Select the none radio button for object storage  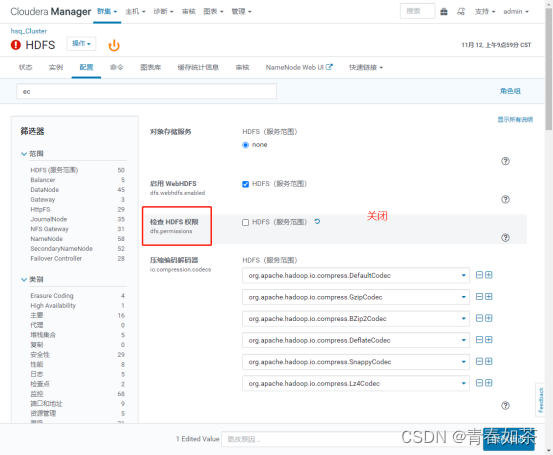tap(245, 145)
